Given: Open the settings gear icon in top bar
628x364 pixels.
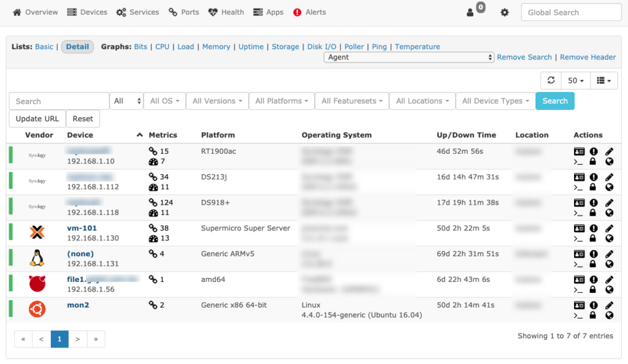Looking at the screenshot, I should 505,12.
